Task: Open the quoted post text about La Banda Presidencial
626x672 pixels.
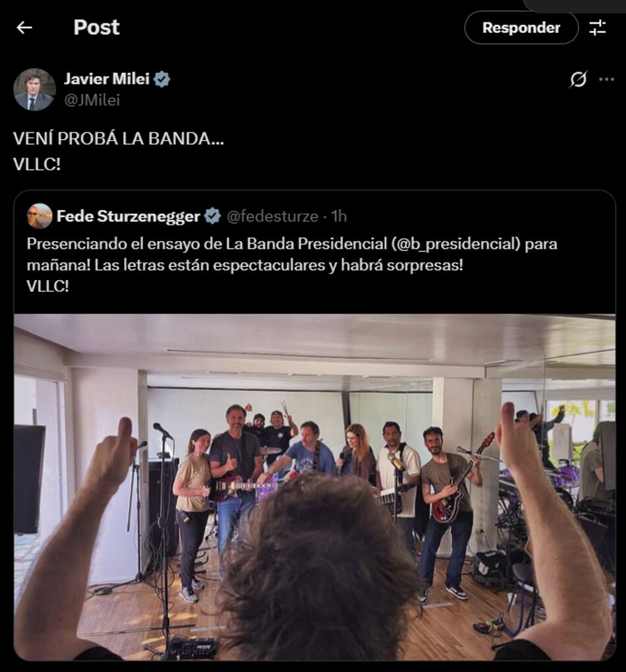Action: point(291,254)
